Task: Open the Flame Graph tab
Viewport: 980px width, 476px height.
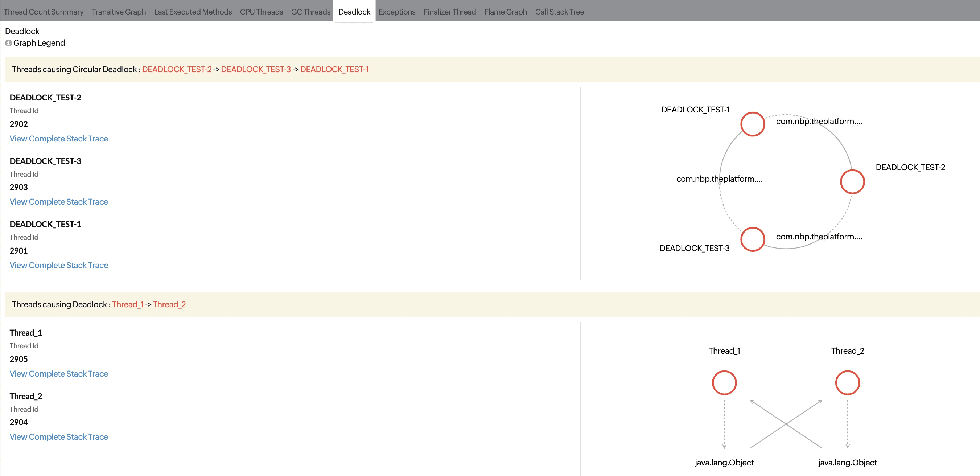Action: coord(505,12)
